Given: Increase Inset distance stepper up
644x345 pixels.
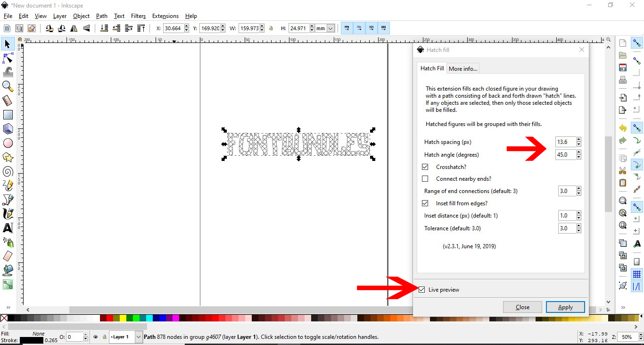Looking at the screenshot, I should pyautogui.click(x=579, y=213).
